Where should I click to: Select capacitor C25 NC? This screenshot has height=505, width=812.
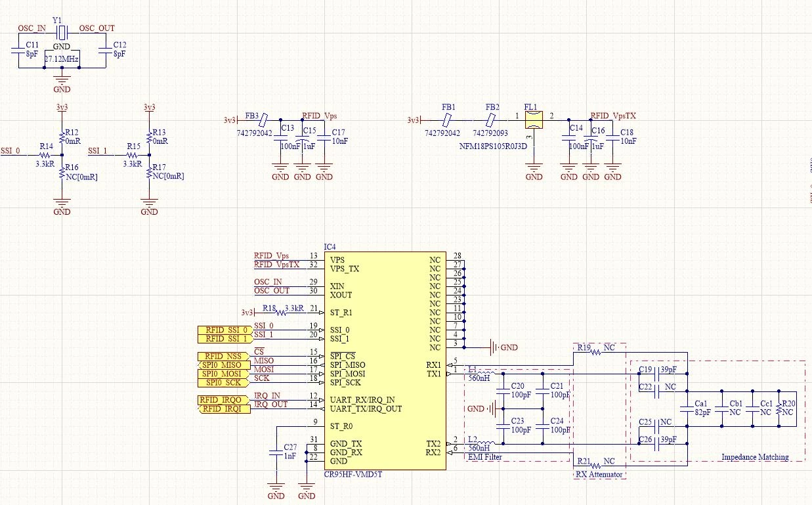[x=656, y=426]
